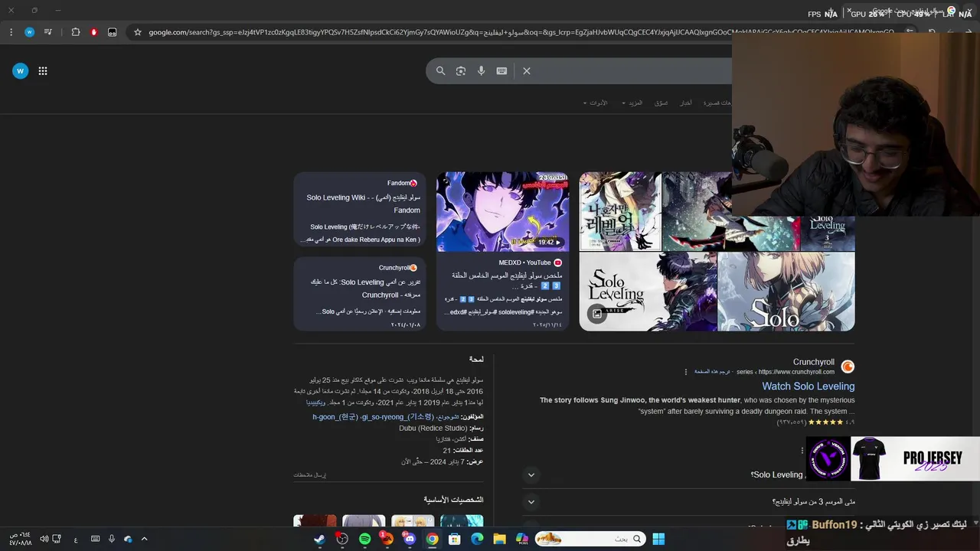This screenshot has height=551, width=980.
Task: Click the Crunchyroll favicon on the result
Action: tap(848, 367)
